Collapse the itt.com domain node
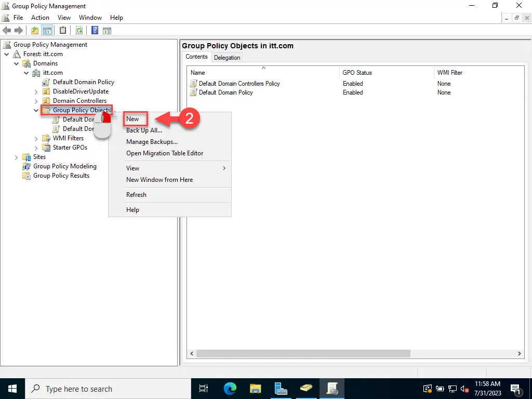Image resolution: width=532 pixels, height=399 pixels. [x=26, y=73]
